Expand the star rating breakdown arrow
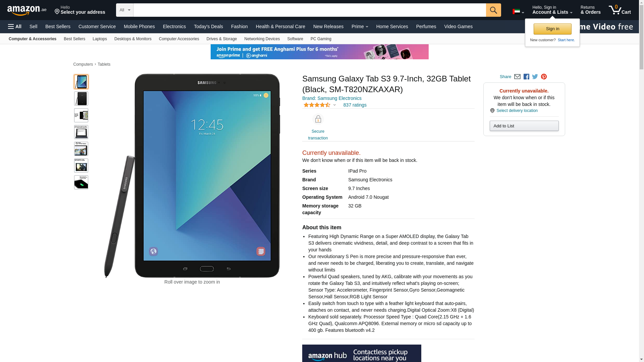The height and width of the screenshot is (362, 644). point(334,105)
